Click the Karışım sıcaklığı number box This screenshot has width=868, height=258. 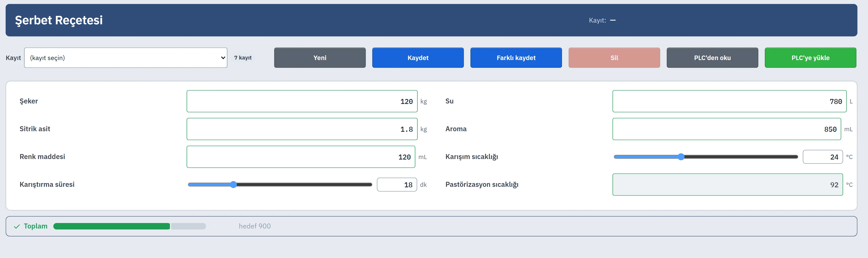[x=823, y=157]
